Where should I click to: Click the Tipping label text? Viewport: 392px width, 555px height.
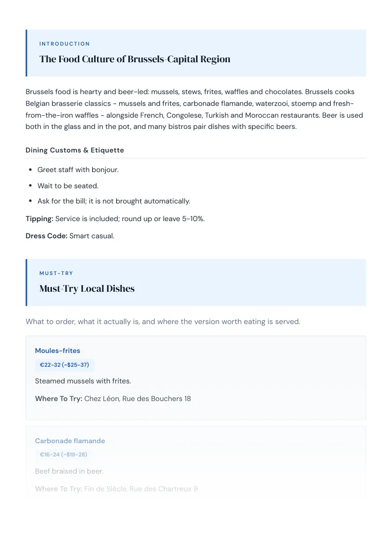point(39,219)
